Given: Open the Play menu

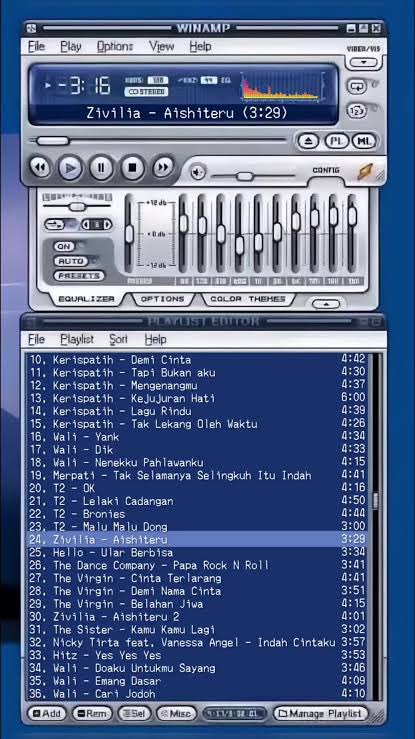Looking at the screenshot, I should [x=71, y=46].
